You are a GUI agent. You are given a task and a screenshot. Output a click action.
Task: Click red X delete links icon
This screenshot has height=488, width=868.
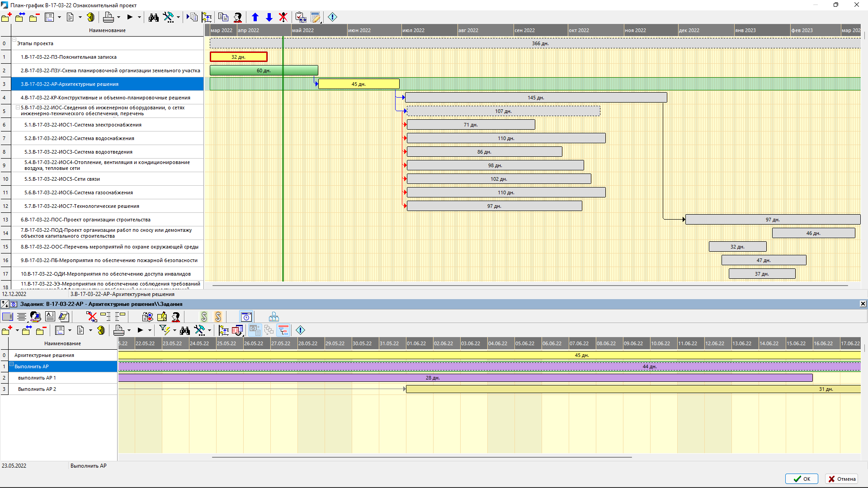[x=92, y=317]
